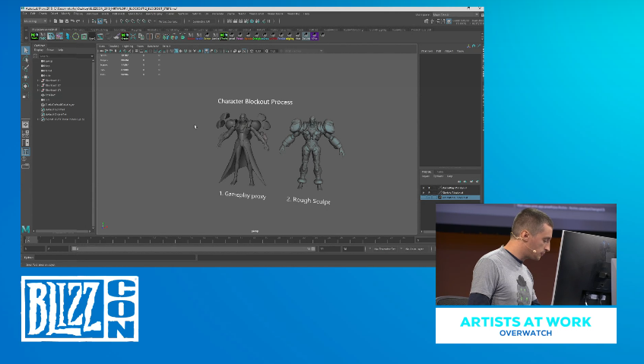The width and height of the screenshot is (644, 364).
Task: Toggle visibility of first display layer
Action: pyautogui.click(x=424, y=188)
